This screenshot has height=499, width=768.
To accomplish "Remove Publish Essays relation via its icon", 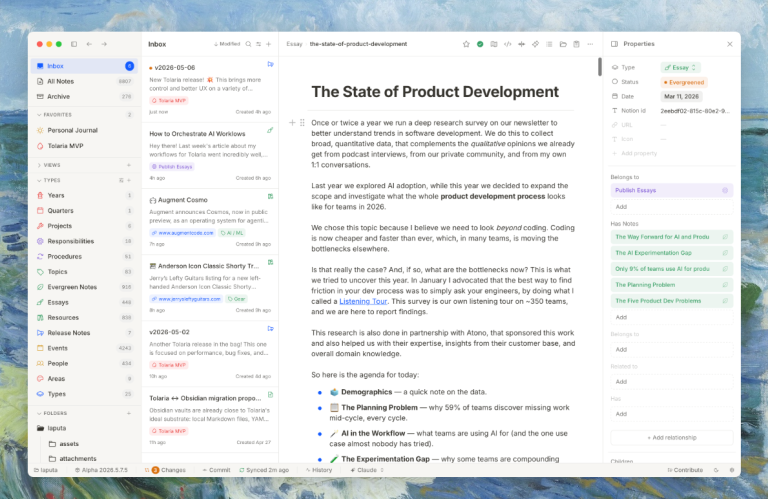I will click(725, 190).
